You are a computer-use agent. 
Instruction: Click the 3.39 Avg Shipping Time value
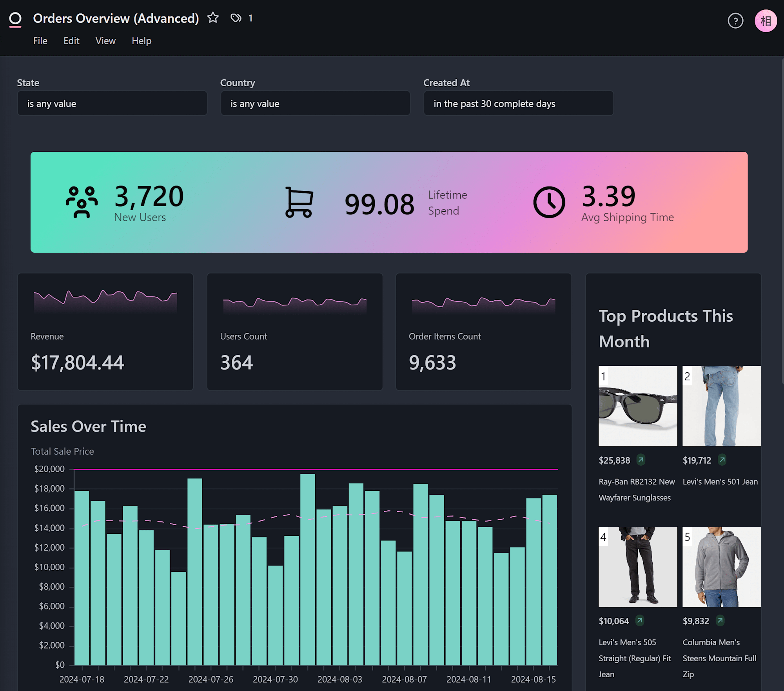pos(608,196)
